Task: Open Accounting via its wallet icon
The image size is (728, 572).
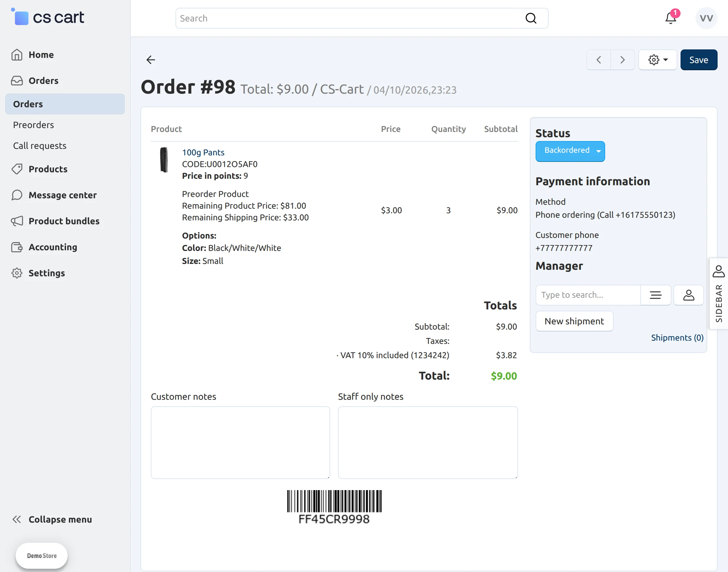Action: (17, 247)
